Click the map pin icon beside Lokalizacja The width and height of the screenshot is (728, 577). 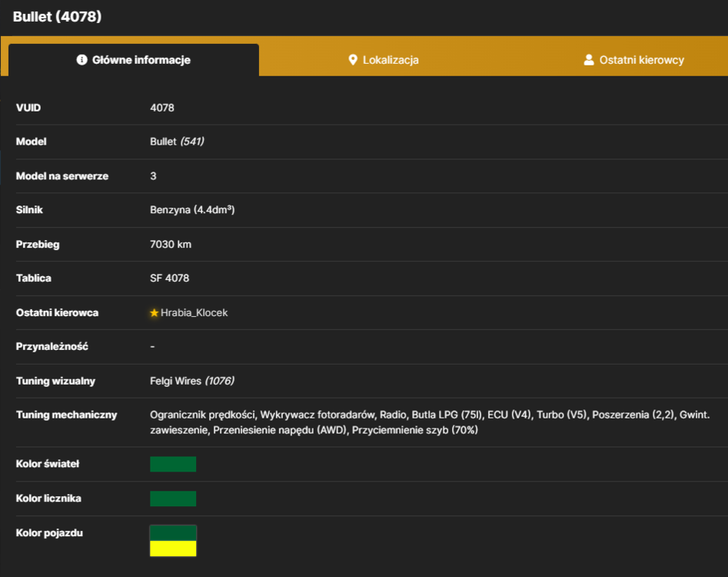(353, 60)
